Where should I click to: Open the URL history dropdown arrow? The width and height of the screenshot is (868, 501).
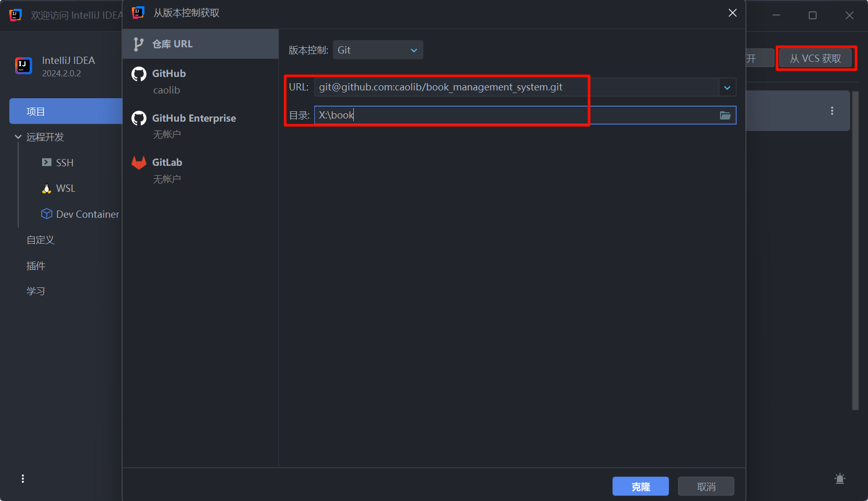coord(727,88)
